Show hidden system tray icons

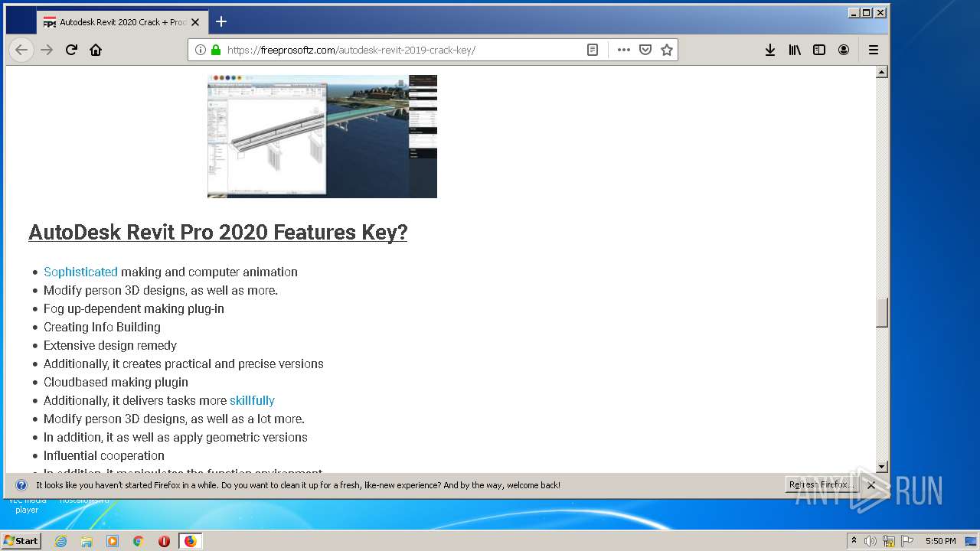coord(854,540)
